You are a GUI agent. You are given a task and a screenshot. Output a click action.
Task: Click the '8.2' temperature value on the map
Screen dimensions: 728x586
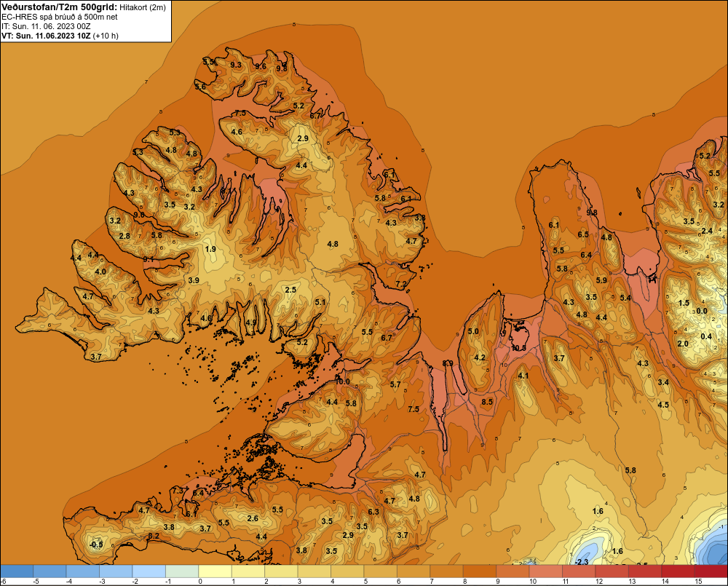click(154, 535)
